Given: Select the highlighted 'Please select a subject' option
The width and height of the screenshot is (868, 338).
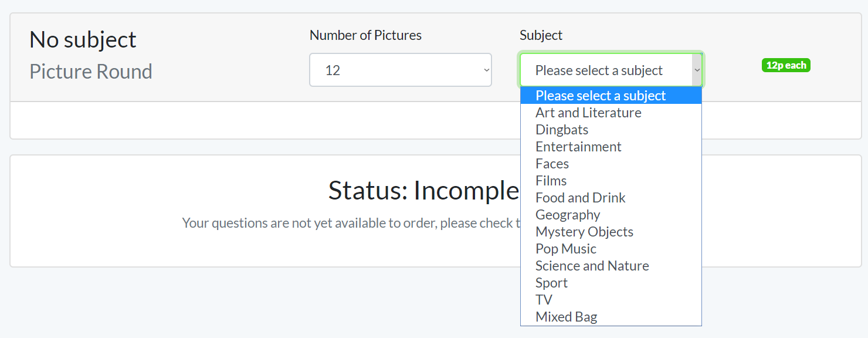Looking at the screenshot, I should click(x=601, y=96).
